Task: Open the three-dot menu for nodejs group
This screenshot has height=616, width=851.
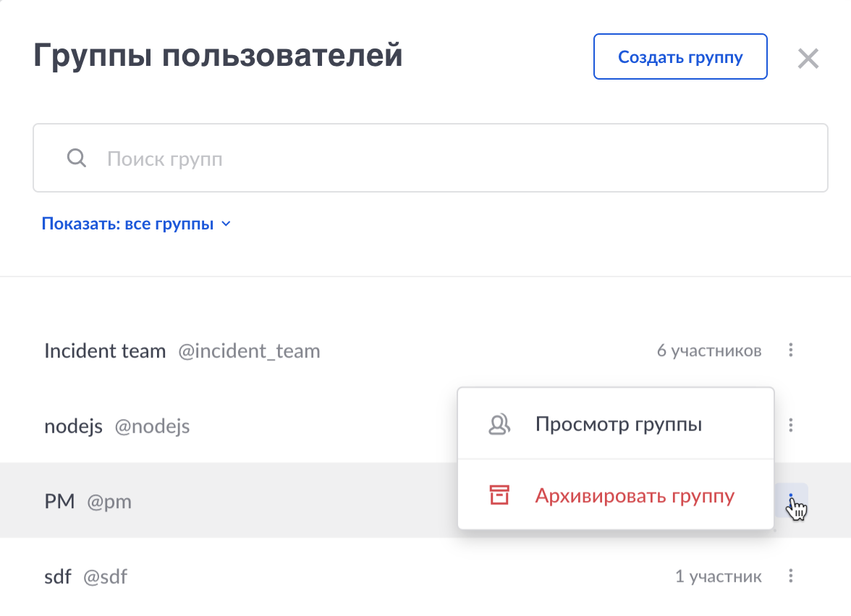Action: 791,426
